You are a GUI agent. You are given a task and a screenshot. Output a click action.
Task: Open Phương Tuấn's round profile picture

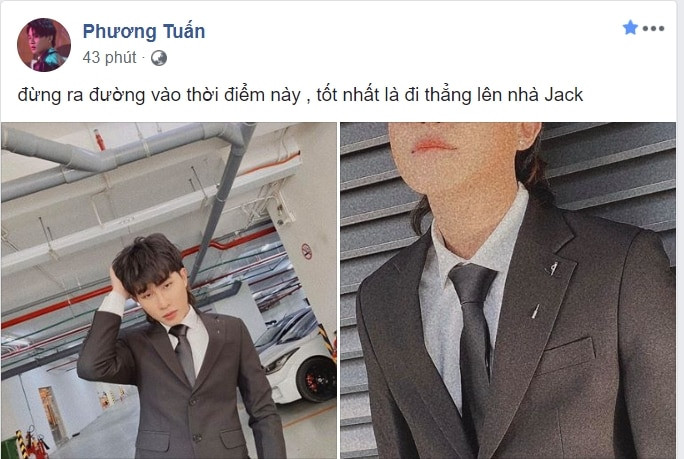[x=44, y=45]
